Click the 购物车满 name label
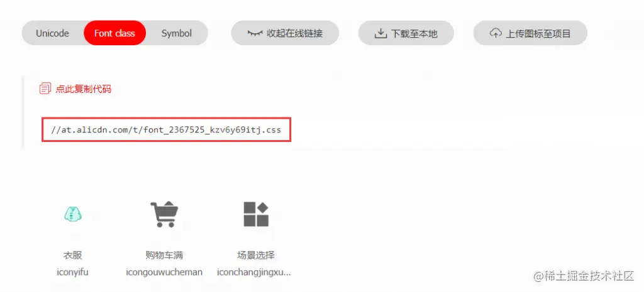This screenshot has height=292, width=644. 164,256
